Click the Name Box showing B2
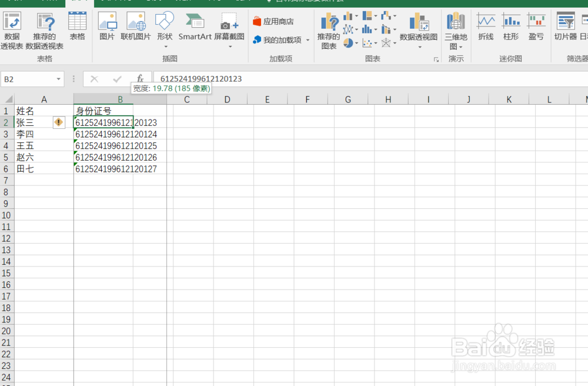Screen dimensions: 588x386 point(28,79)
